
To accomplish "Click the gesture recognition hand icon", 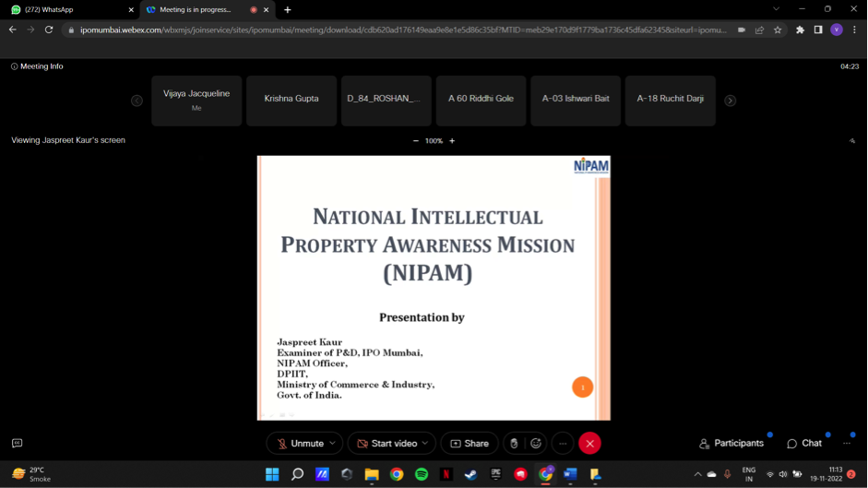I will tap(514, 444).
